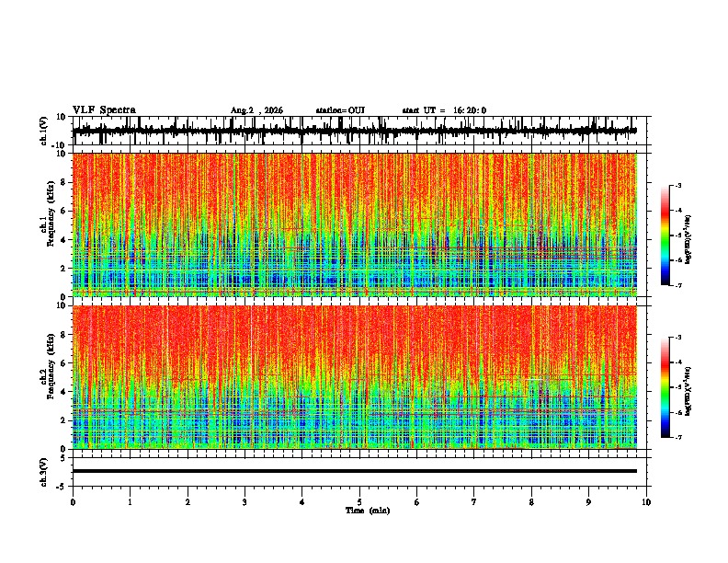Click the '9' tick on the time axis
The image size is (728, 563).
click(x=588, y=502)
